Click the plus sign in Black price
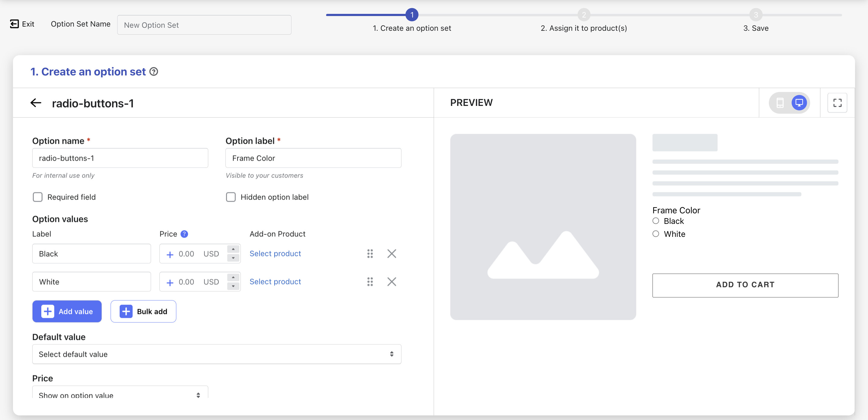The image size is (868, 420). tap(170, 254)
